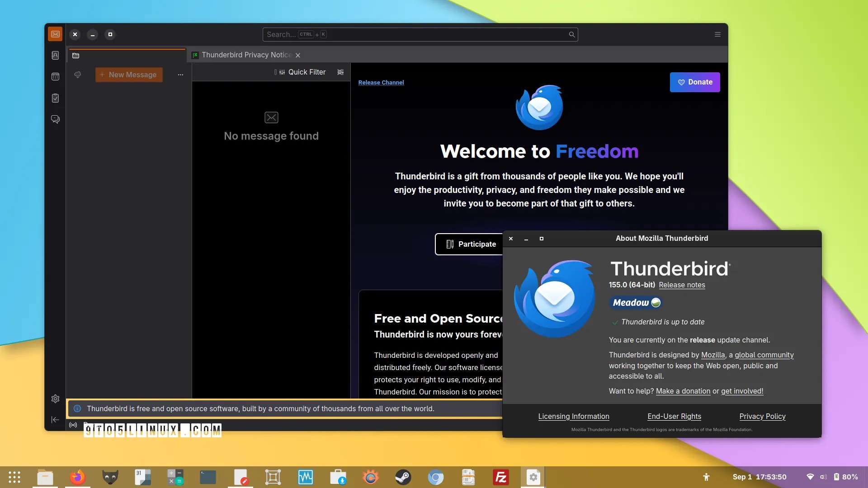The height and width of the screenshot is (488, 868).
Task: Close the About Mozilla Thunderbird dialog
Action: coord(511,239)
